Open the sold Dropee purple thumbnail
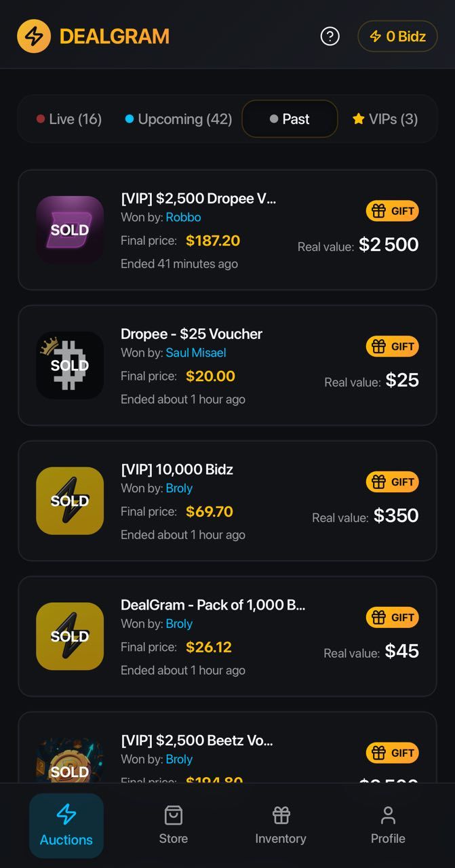The image size is (455, 868). pos(70,230)
